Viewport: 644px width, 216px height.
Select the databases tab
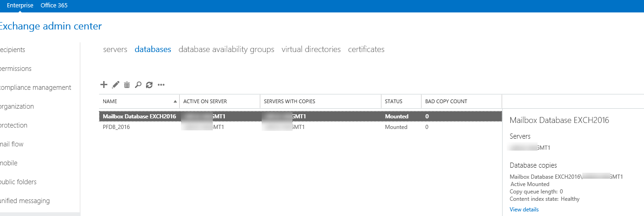153,49
